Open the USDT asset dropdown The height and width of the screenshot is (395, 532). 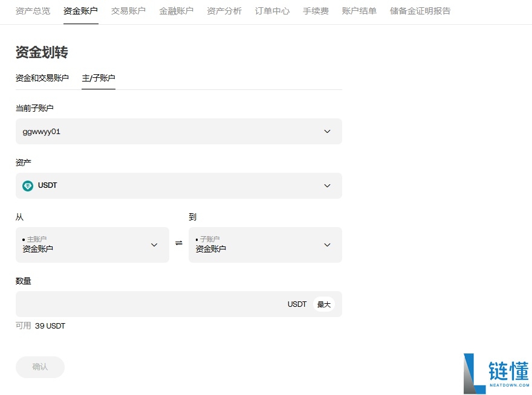coord(179,185)
